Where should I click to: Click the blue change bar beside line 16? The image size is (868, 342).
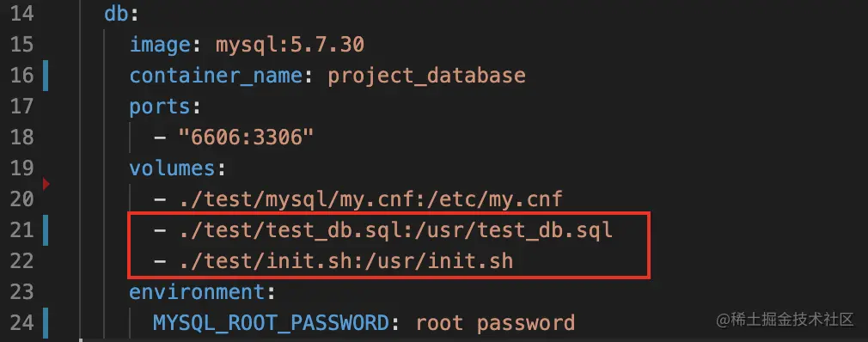[x=46, y=76]
